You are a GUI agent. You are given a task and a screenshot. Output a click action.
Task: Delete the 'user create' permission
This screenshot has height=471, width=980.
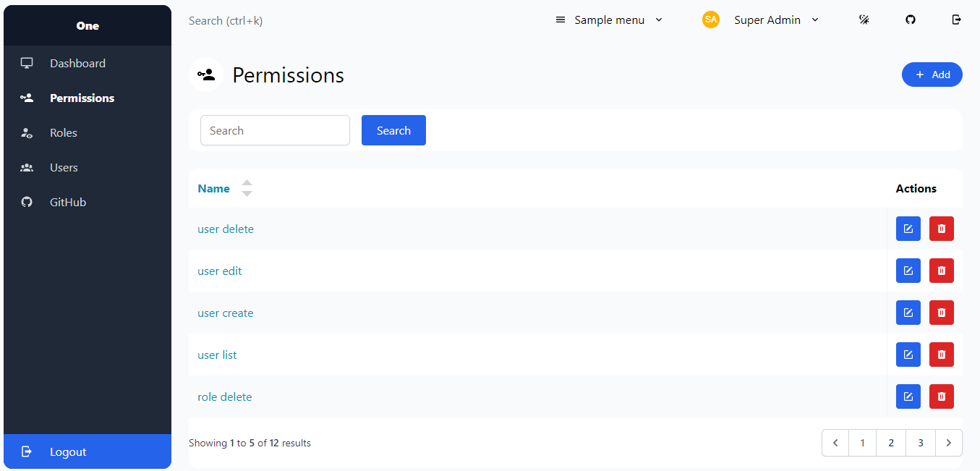[x=942, y=313]
